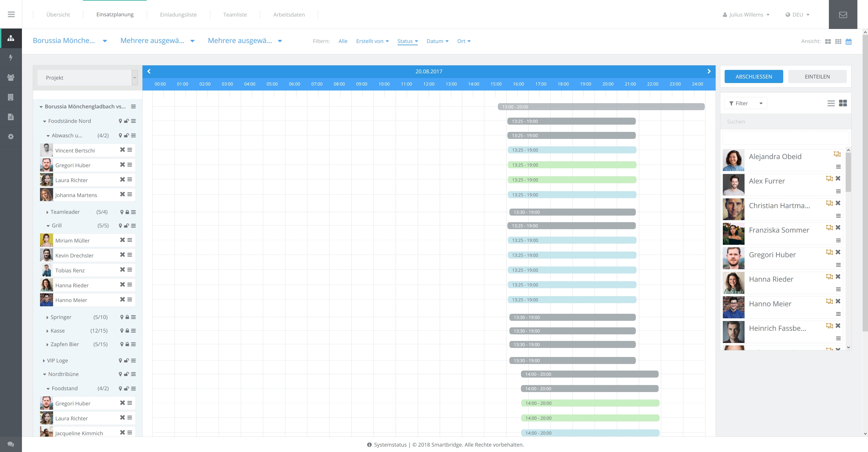The height and width of the screenshot is (452, 868).
Task: Click the Suchen search field
Action: (x=785, y=122)
